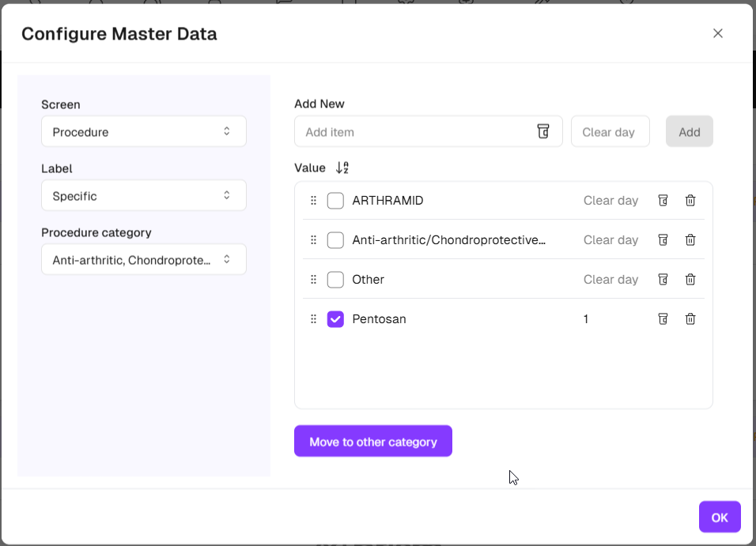
Task: Click trash icon for Pentosan row
Action: (x=690, y=319)
